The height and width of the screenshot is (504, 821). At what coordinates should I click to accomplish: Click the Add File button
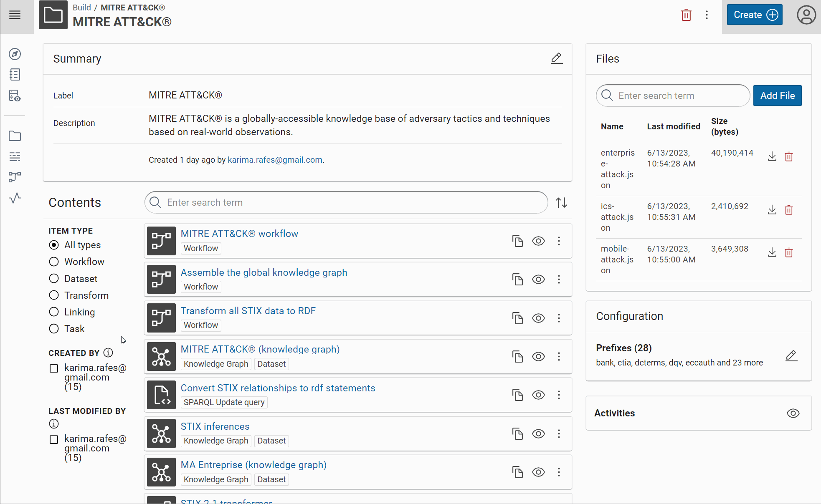tap(777, 96)
